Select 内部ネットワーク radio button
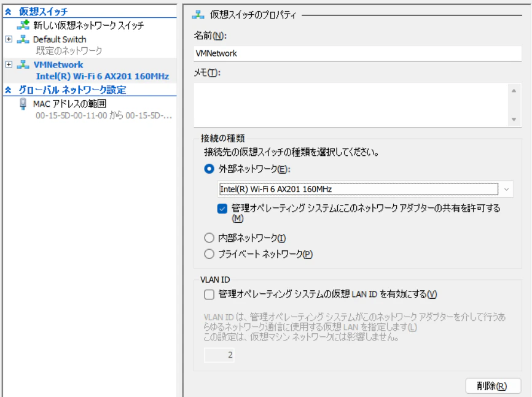Image resolution: width=532 pixels, height=397 pixels. [209, 238]
